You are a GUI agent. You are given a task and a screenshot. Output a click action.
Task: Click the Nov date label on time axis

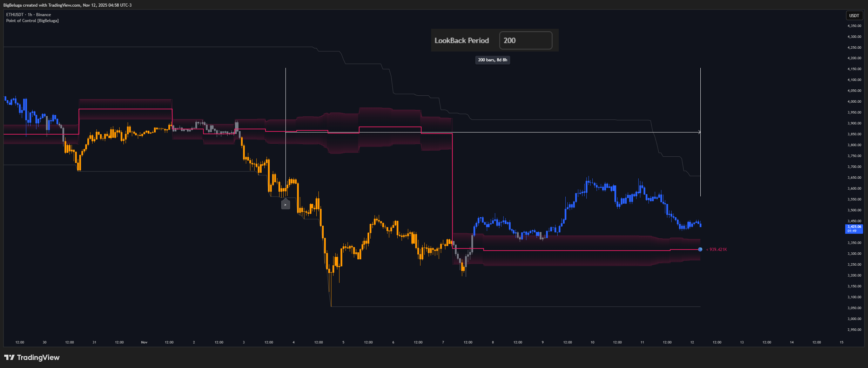(144, 342)
